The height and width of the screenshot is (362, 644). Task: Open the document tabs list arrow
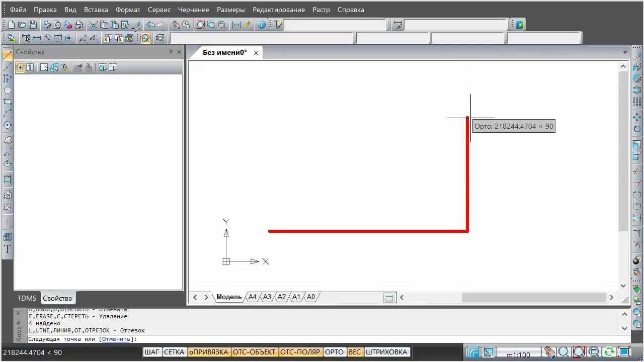point(625,52)
